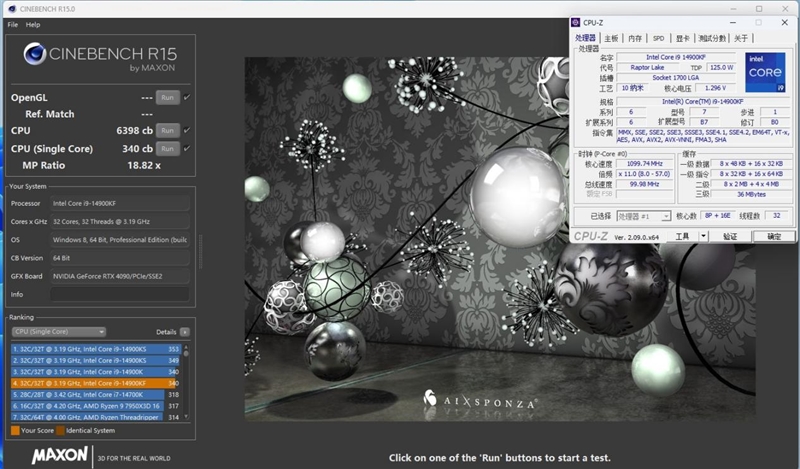
Task: Minimize the CPU-Z window
Action: tap(733, 22)
